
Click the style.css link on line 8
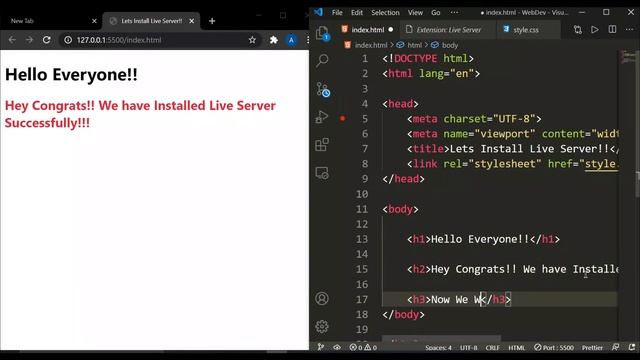point(601,164)
